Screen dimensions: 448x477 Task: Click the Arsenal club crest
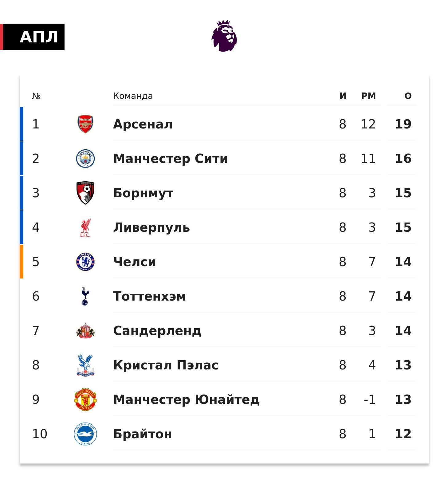pyautogui.click(x=85, y=124)
